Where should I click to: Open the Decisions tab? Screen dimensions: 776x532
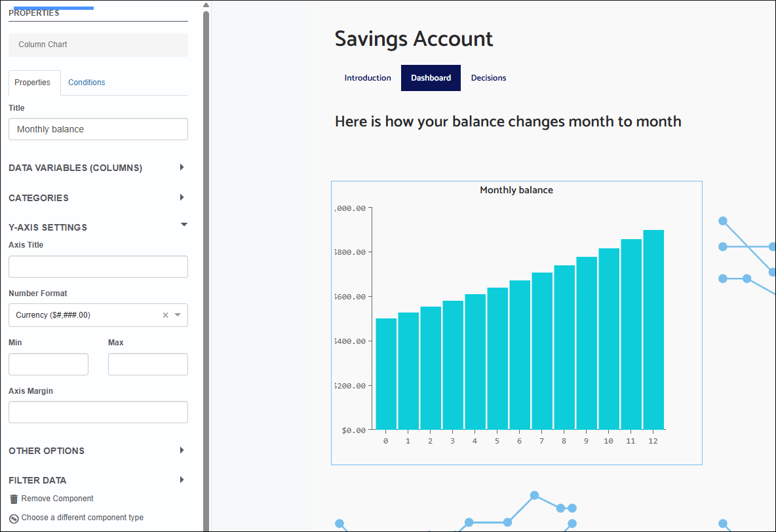pos(488,77)
